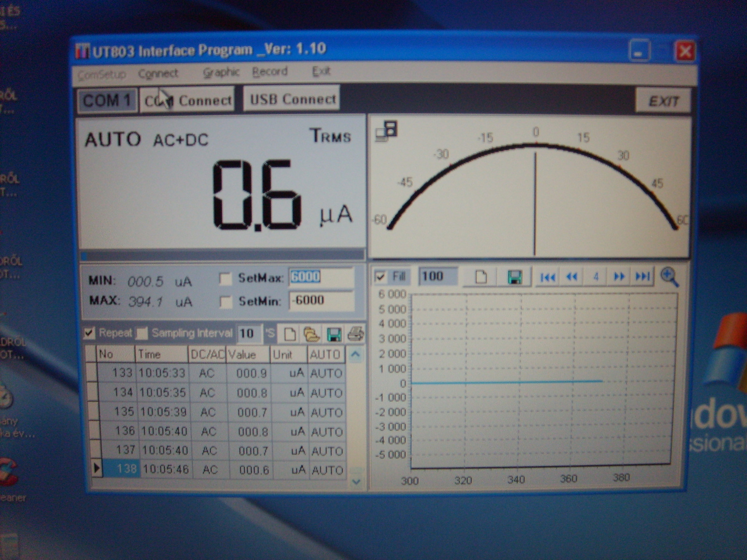
Task: Click the time cell 10:05:46
Action: [166, 469]
